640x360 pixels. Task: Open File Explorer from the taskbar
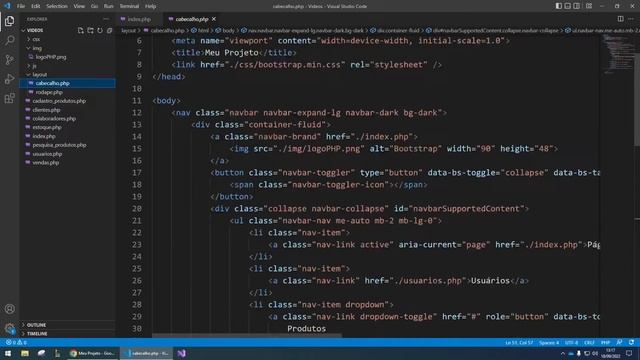25,353
